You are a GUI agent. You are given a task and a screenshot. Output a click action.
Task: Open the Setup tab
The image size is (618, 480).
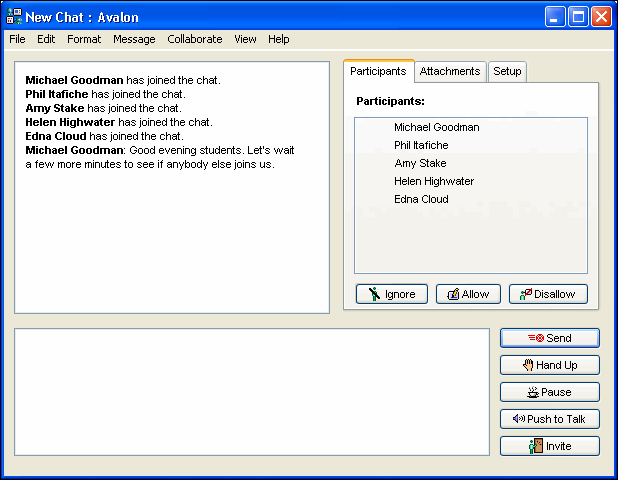point(506,72)
